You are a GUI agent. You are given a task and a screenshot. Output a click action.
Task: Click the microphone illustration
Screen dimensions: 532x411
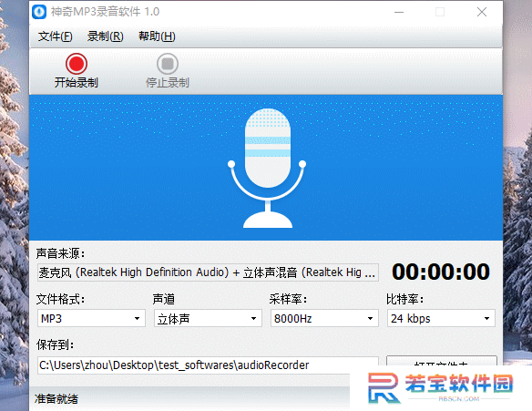click(267, 168)
